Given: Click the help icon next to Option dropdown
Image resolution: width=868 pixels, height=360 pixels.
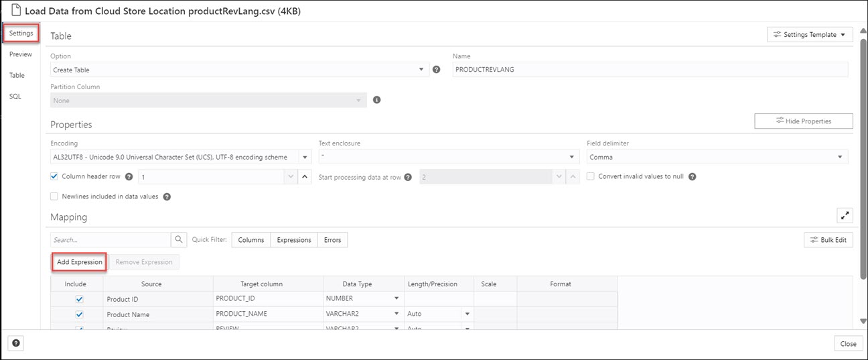Looking at the screenshot, I should 437,70.
